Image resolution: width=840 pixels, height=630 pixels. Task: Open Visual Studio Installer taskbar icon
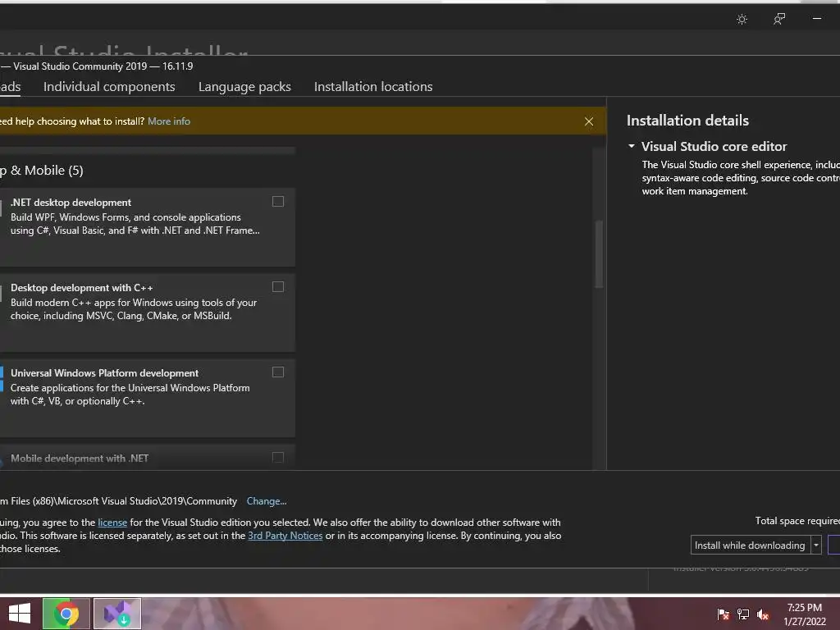click(x=117, y=614)
